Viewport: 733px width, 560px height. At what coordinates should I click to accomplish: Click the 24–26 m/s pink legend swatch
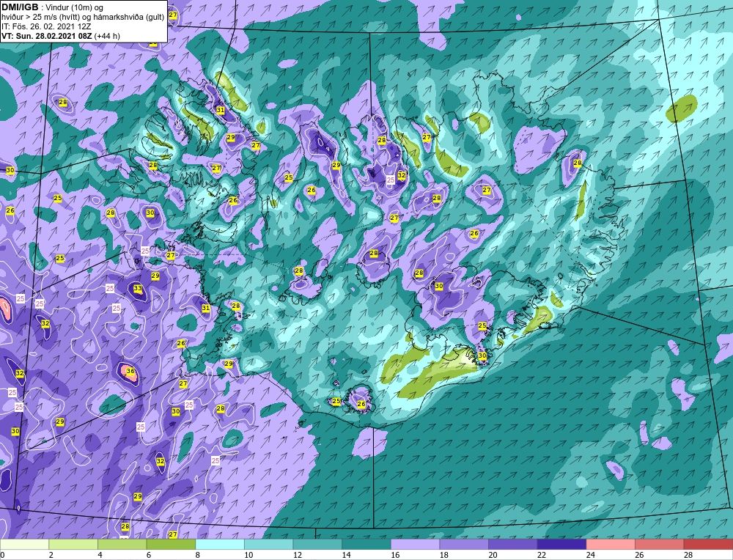click(611, 545)
